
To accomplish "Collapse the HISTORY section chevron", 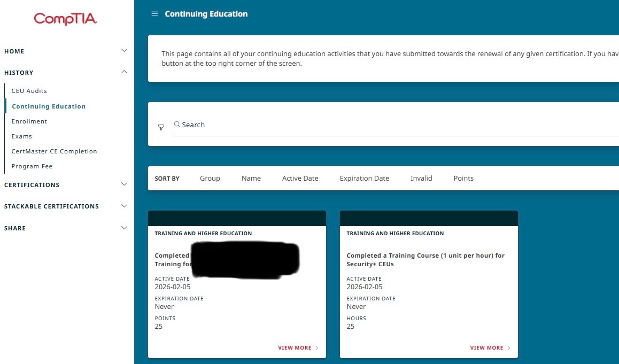I will pyautogui.click(x=124, y=72).
